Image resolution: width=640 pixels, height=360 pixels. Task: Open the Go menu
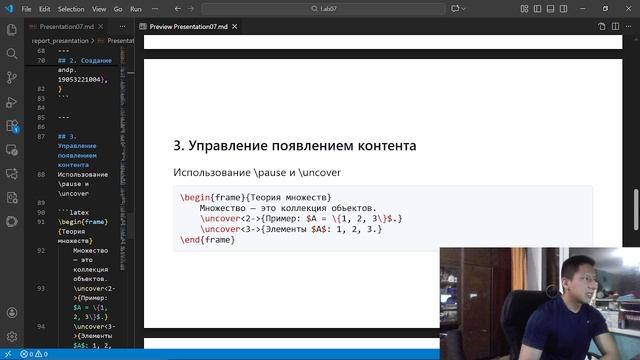pos(118,9)
